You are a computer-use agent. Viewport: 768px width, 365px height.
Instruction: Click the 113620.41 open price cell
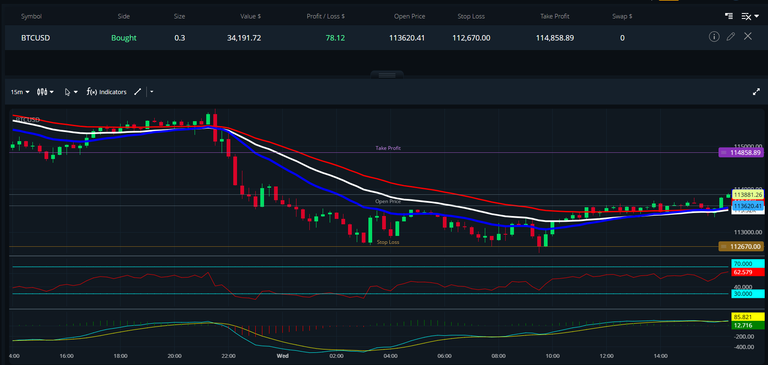coord(407,38)
